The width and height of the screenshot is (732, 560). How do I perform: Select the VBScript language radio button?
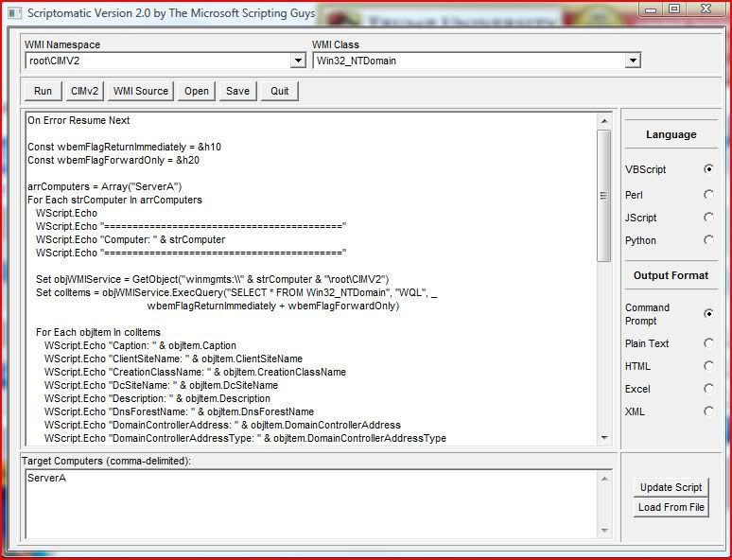(x=708, y=169)
